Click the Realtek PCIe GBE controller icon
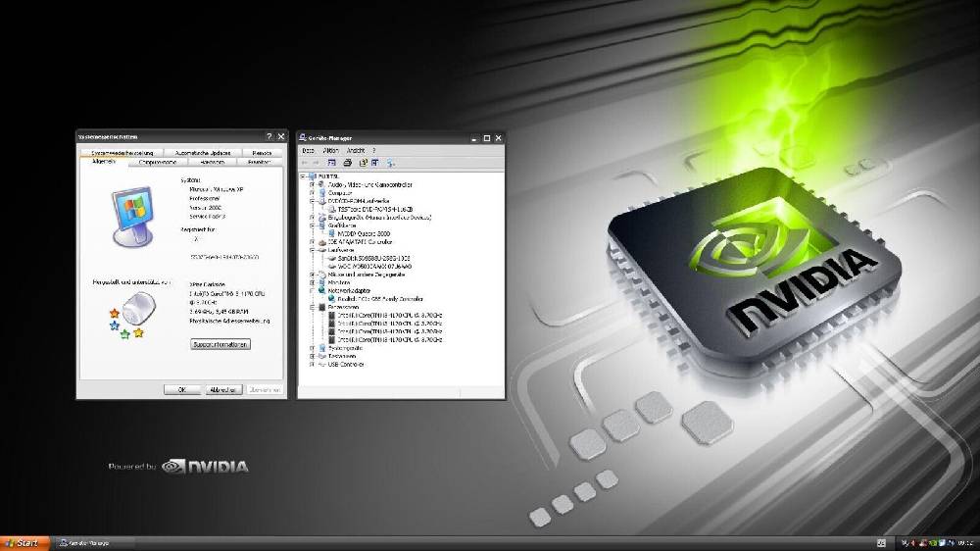The image size is (980, 551). [332, 299]
